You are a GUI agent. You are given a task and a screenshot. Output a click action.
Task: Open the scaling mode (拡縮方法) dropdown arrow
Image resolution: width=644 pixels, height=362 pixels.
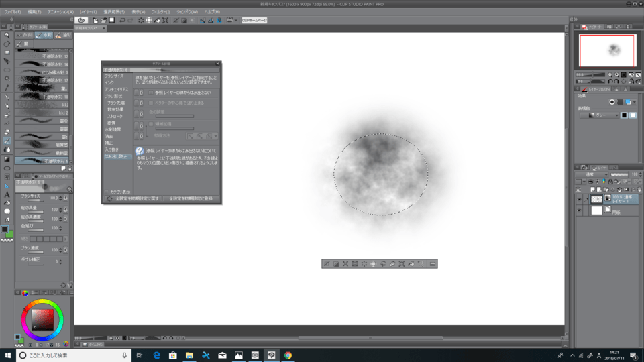215,136
